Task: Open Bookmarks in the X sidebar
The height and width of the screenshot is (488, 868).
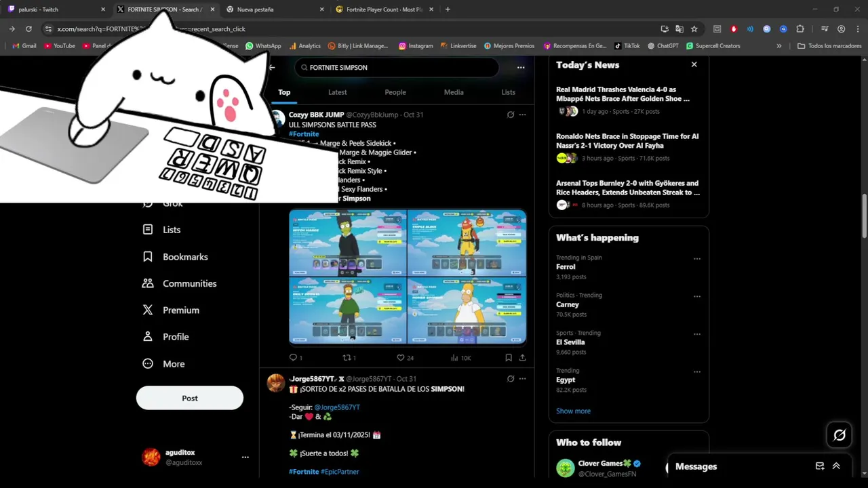Action: pos(175,257)
